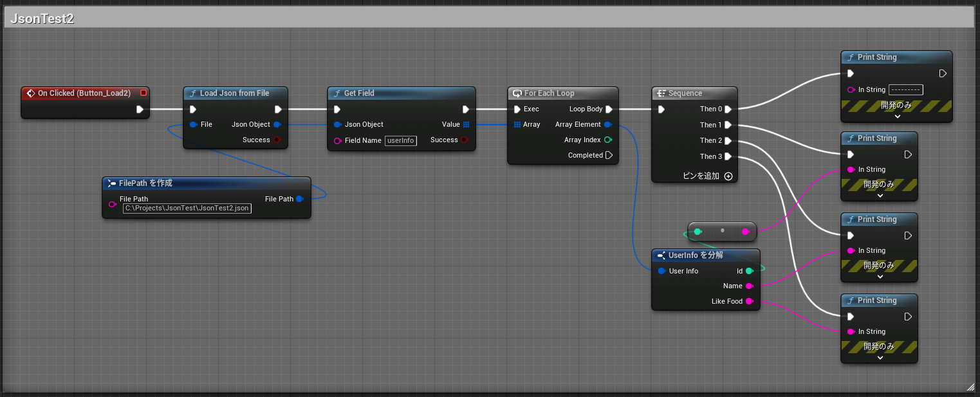Click the File Path text field on FilePath を作成
The height and width of the screenshot is (397, 980).
[x=187, y=208]
